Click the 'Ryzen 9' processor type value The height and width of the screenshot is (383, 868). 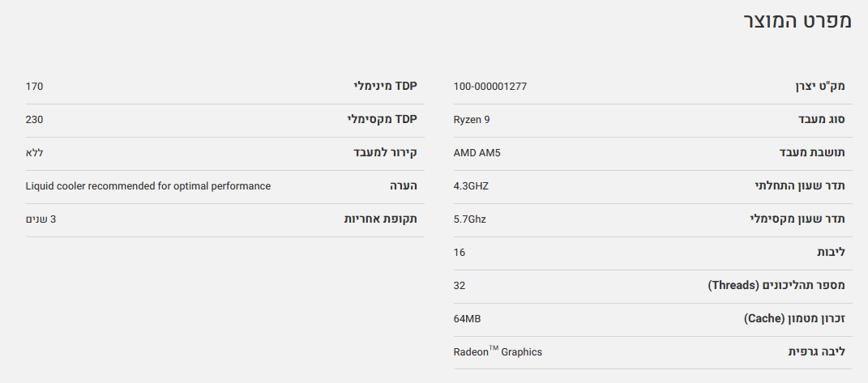pos(472,119)
